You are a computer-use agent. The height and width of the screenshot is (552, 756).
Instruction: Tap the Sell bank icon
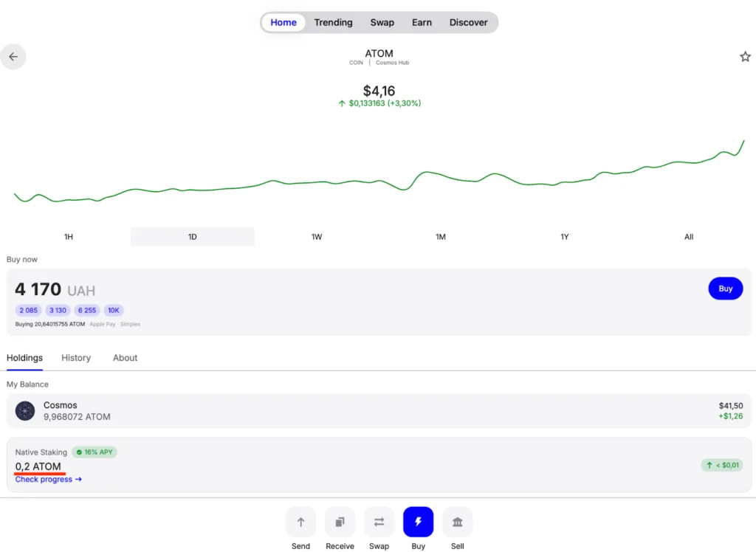click(x=457, y=522)
